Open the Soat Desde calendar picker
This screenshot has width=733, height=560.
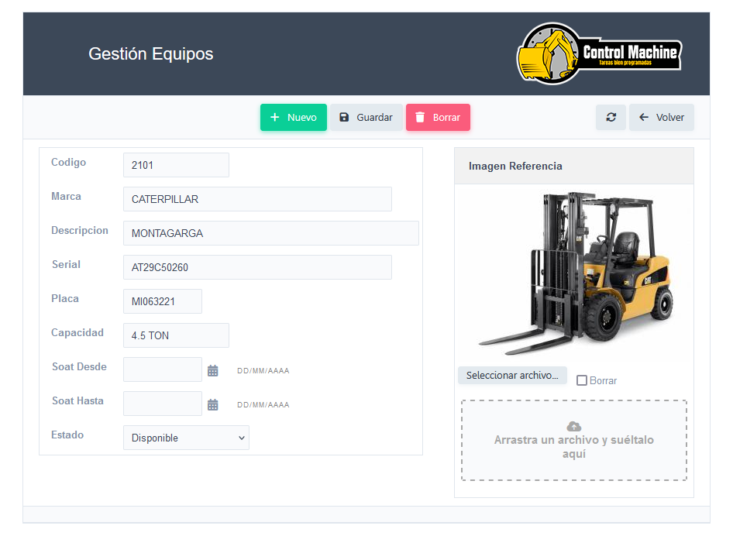click(213, 371)
